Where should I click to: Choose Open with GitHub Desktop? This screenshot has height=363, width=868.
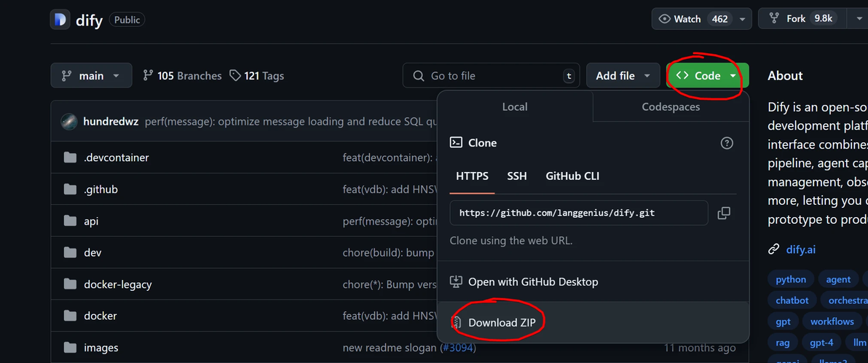pos(532,281)
